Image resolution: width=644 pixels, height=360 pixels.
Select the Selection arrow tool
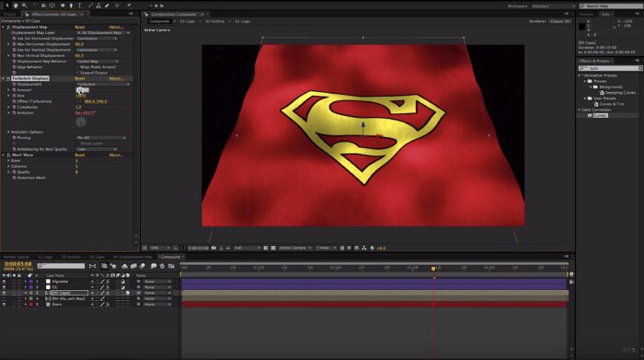coord(7,6)
